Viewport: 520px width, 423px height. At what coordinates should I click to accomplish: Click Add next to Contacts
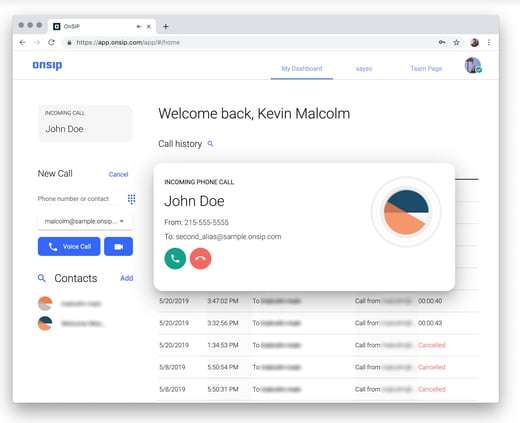click(127, 278)
